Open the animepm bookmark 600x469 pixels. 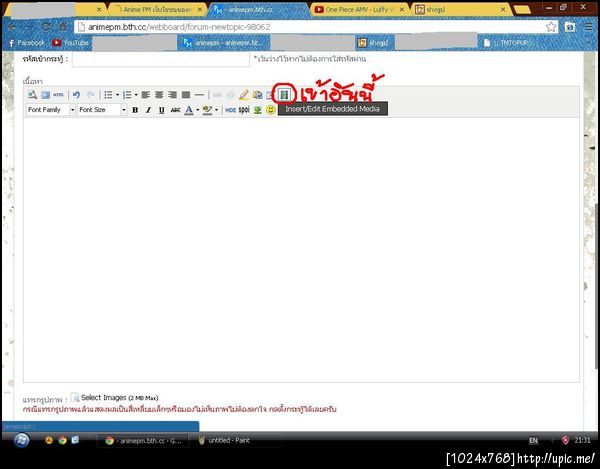(x=223, y=43)
